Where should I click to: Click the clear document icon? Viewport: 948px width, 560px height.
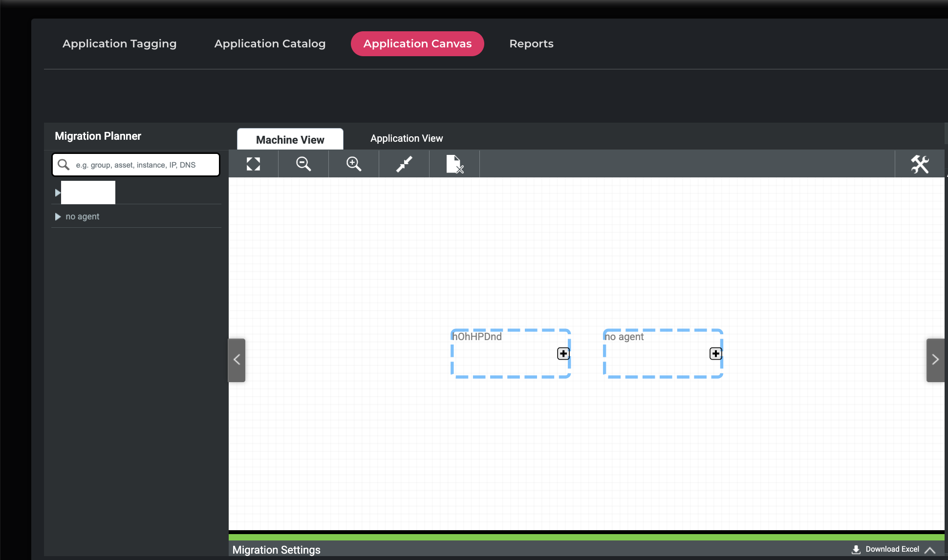(x=454, y=164)
